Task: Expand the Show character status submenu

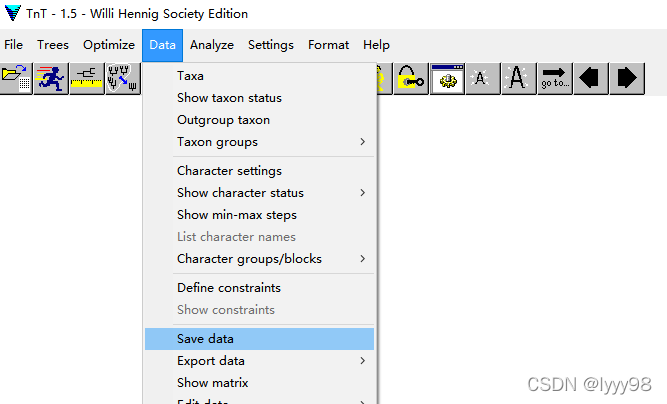Action: click(x=259, y=193)
